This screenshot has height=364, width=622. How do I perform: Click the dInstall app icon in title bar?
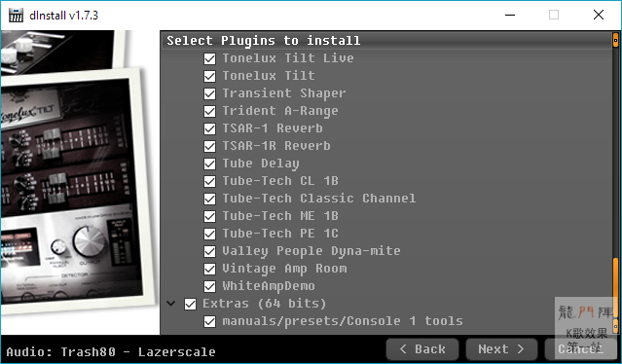pyautogui.click(x=16, y=16)
